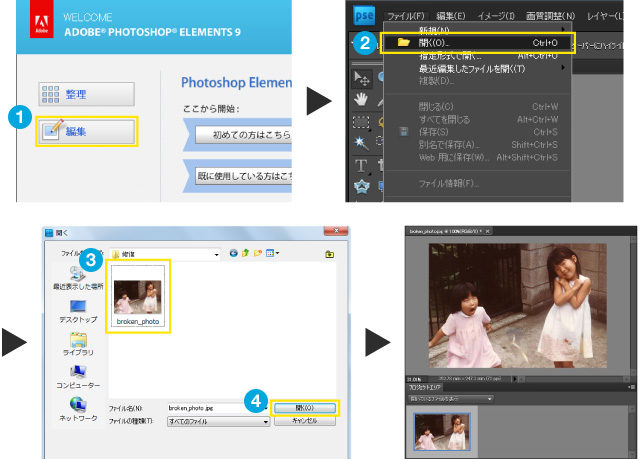The width and height of the screenshot is (640, 460).
Task: Click the Adobe logo on welcome screen
Action: 42,20
